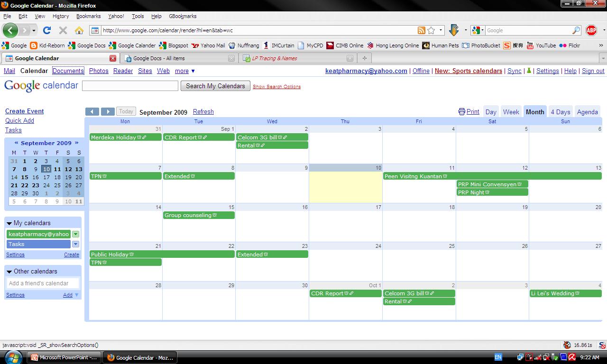This screenshot has width=607, height=364.
Task: Switch to the Google Docs - All items tab
Action: [x=179, y=58]
